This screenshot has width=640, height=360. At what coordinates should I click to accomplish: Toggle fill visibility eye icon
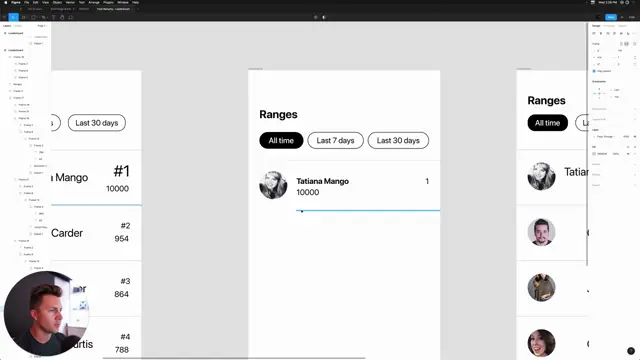pyautogui.click(x=629, y=154)
